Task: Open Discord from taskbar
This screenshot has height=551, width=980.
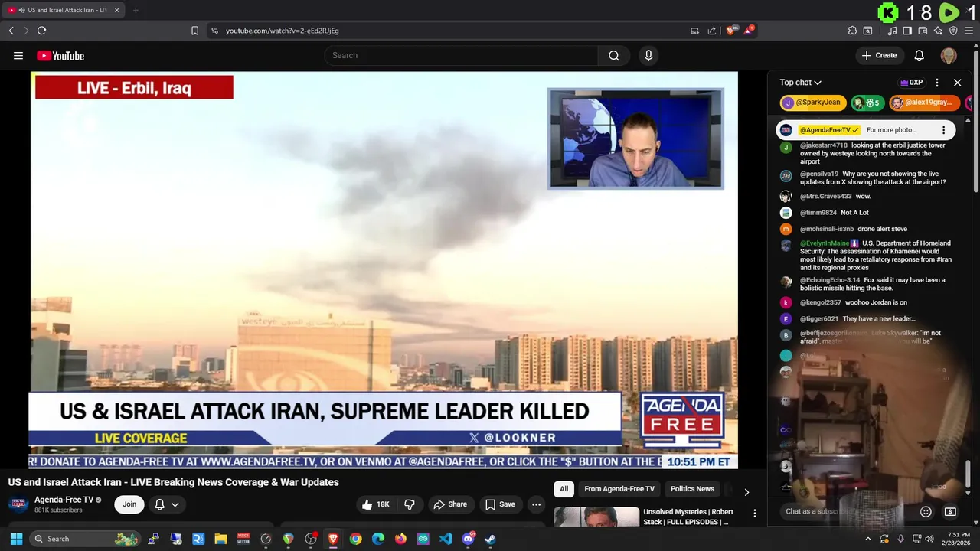Action: [x=468, y=539]
